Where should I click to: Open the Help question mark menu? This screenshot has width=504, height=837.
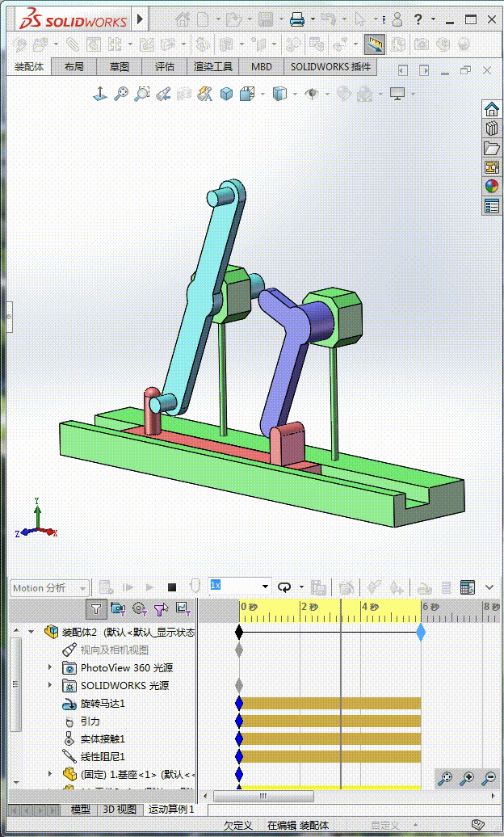[418, 19]
